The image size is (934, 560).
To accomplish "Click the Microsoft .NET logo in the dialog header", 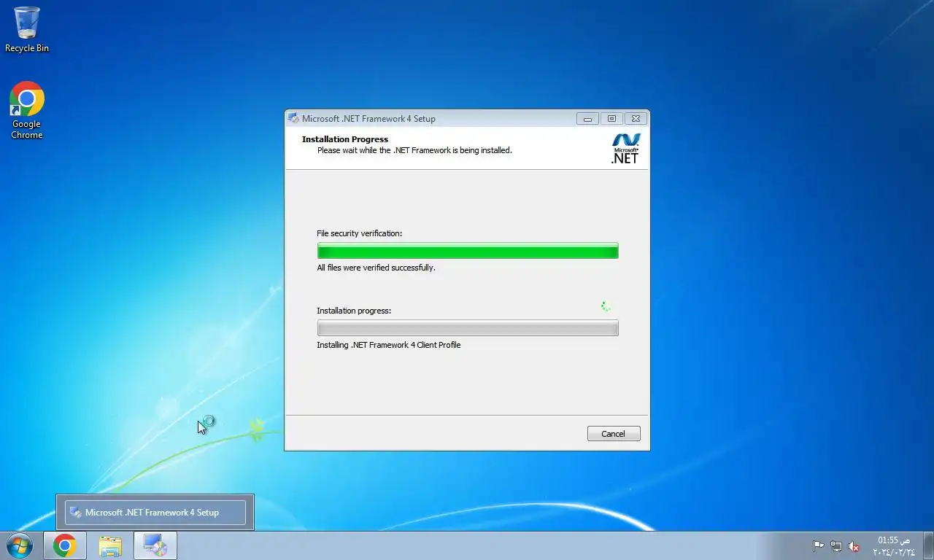I will [x=625, y=148].
